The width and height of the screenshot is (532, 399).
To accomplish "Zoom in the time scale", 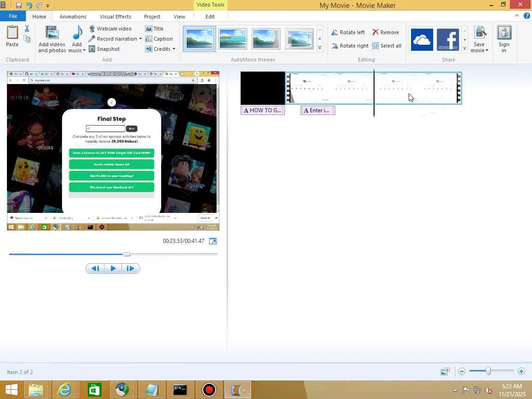I will click(521, 371).
